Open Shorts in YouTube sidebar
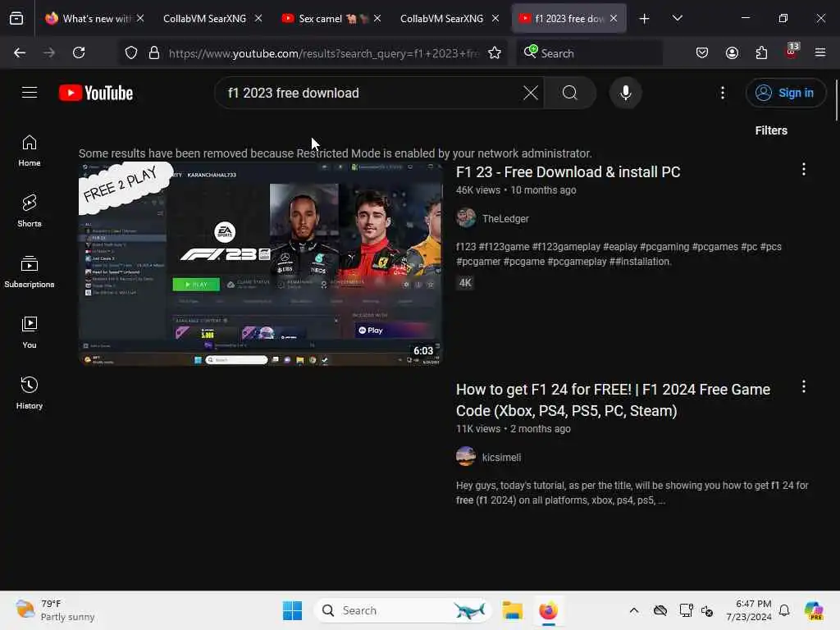Image resolution: width=840 pixels, height=630 pixels. point(30,211)
